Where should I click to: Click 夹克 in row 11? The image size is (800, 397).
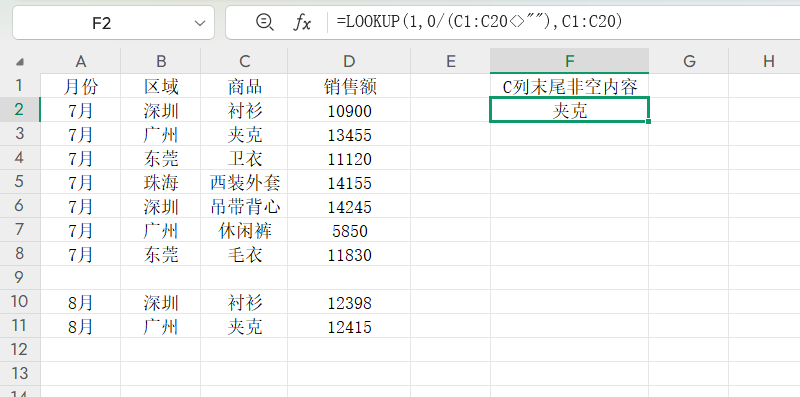[244, 326]
